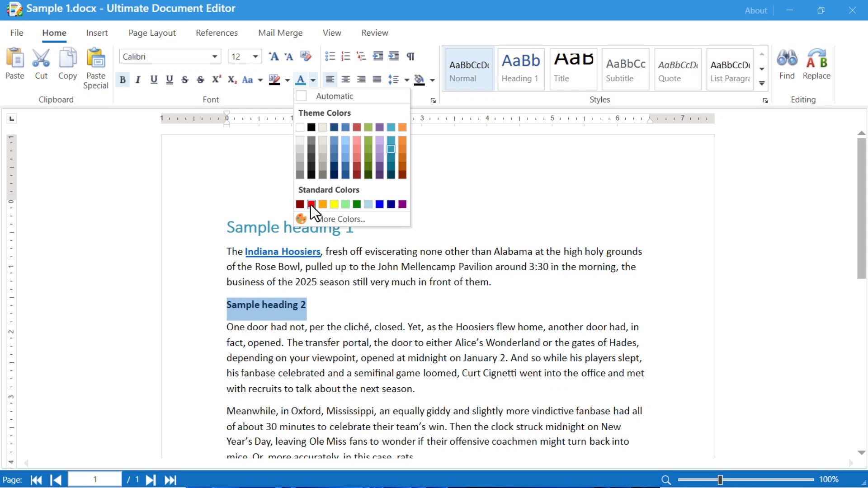Click the show paragraph marks icon
The height and width of the screenshot is (488, 868).
(410, 56)
